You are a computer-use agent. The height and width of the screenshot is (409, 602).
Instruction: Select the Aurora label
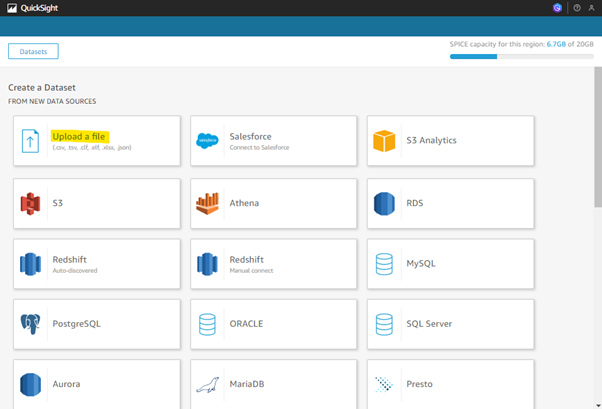point(66,384)
